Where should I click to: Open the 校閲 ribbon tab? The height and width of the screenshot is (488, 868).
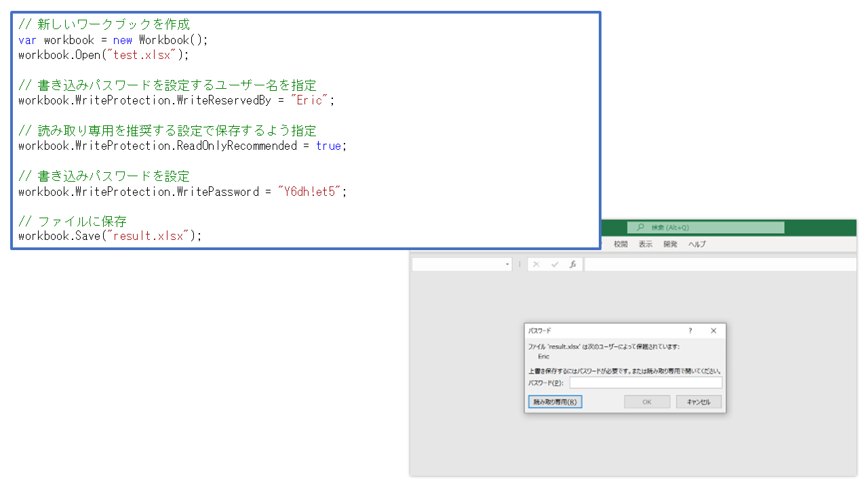click(x=620, y=244)
